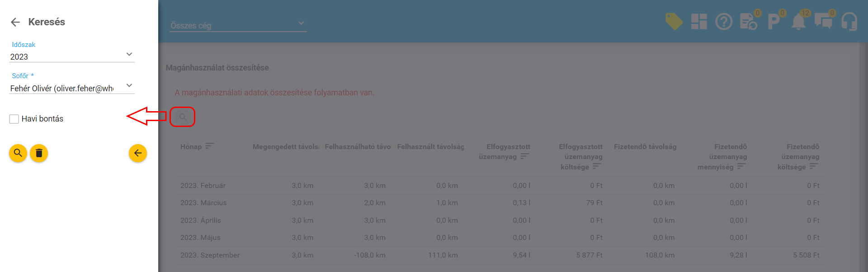Click the headset support icon
Viewport: 868px width, 272px height.
click(849, 21)
